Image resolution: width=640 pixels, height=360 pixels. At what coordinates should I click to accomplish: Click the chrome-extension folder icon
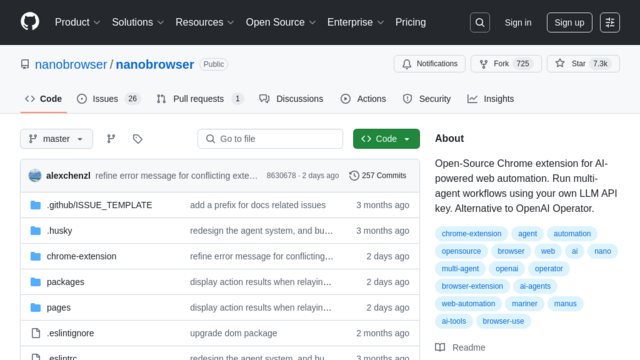[x=36, y=256]
